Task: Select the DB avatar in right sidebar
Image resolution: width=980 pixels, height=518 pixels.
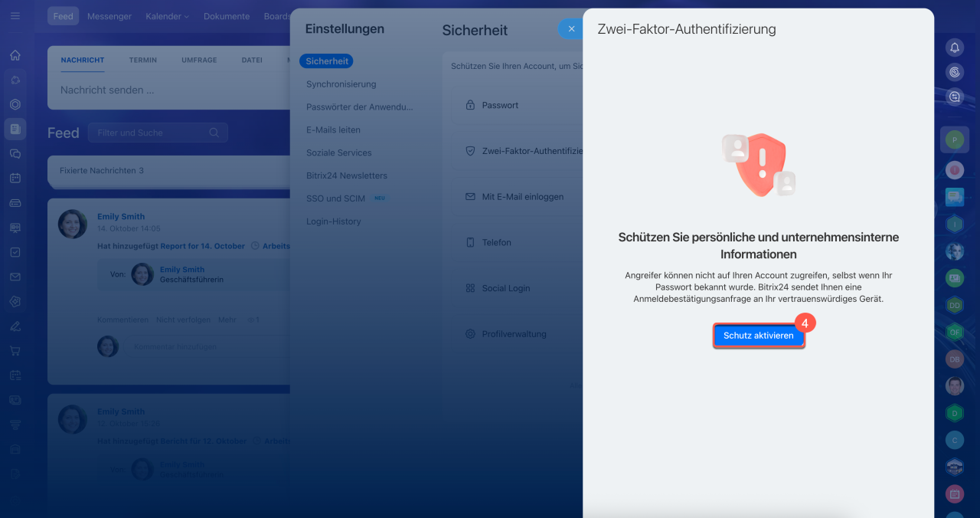Action: click(x=954, y=359)
